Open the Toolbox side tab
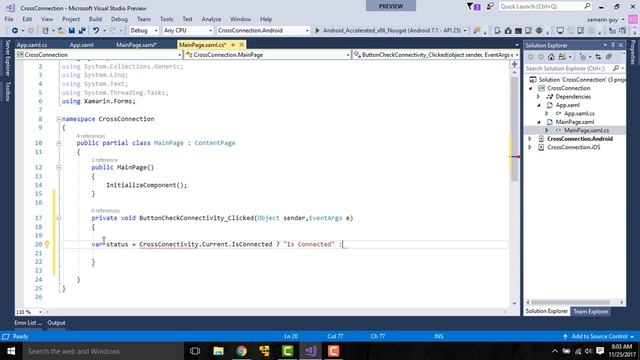 (x=7, y=91)
